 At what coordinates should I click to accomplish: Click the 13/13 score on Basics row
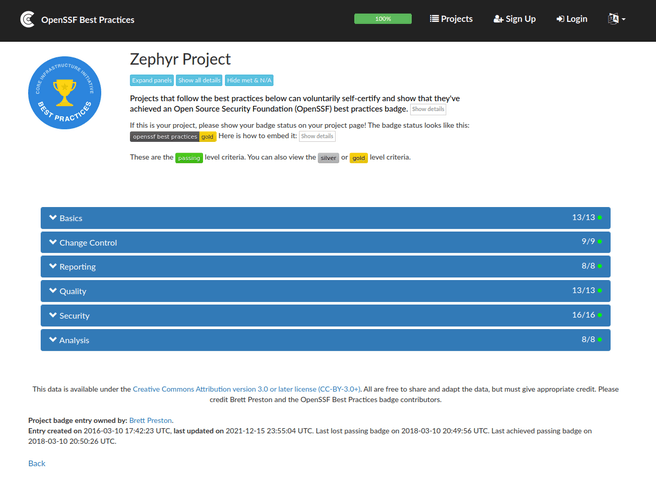(x=583, y=217)
